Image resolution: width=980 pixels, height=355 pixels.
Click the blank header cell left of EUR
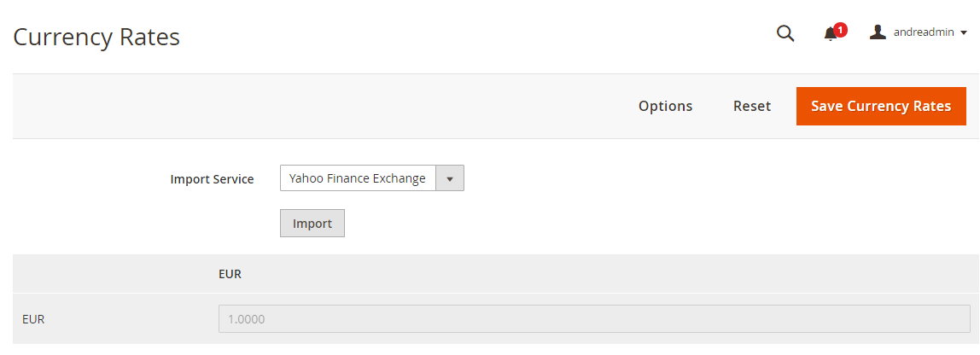111,275
